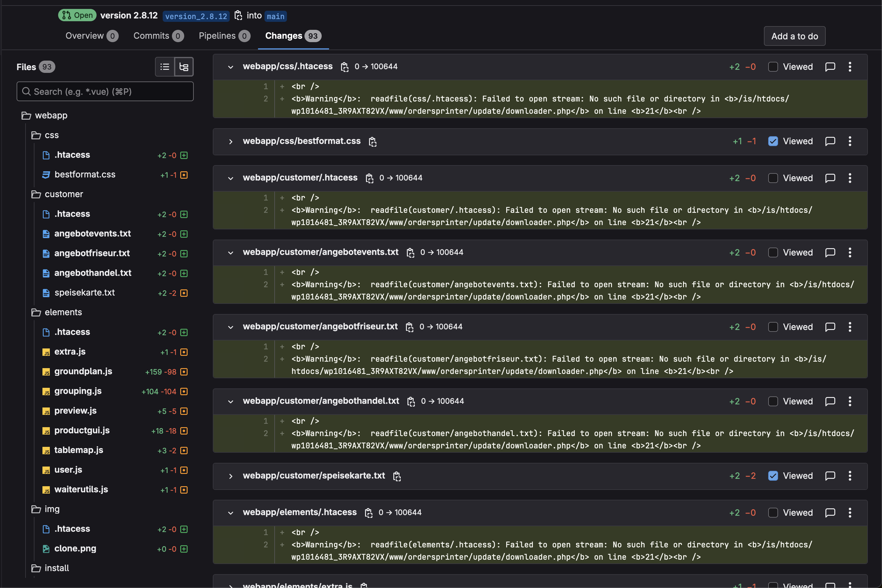Comment on webapp/customer/speisekarte.txt file
The width and height of the screenshot is (882, 588).
830,476
